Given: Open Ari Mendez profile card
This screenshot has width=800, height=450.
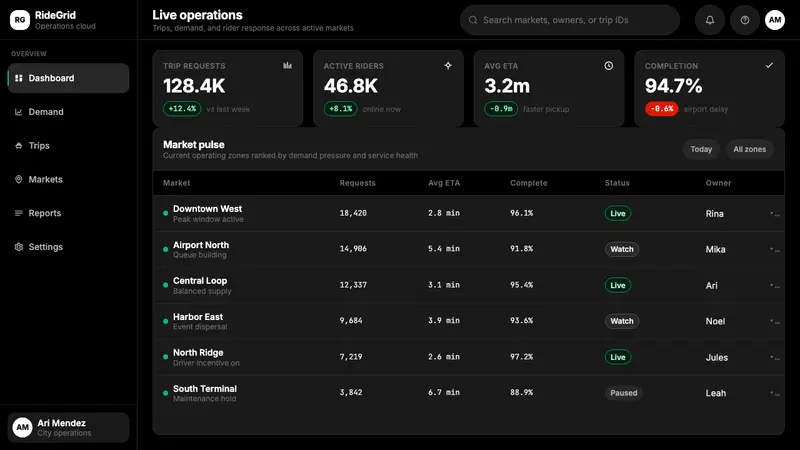Looking at the screenshot, I should pyautogui.click(x=68, y=428).
